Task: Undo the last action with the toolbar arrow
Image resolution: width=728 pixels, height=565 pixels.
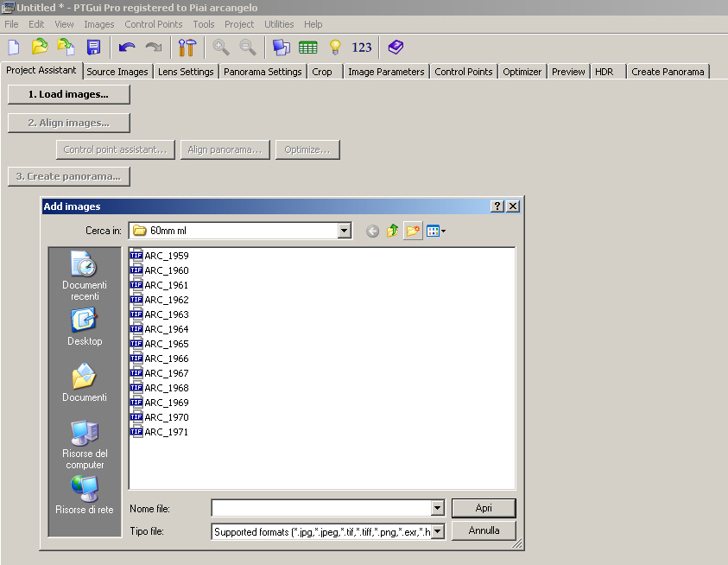Action: pos(127,48)
